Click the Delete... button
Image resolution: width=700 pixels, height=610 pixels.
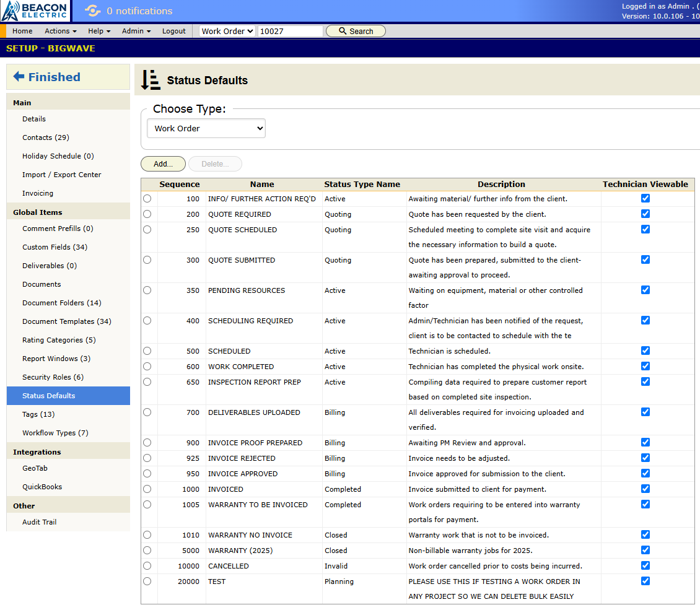pos(215,163)
